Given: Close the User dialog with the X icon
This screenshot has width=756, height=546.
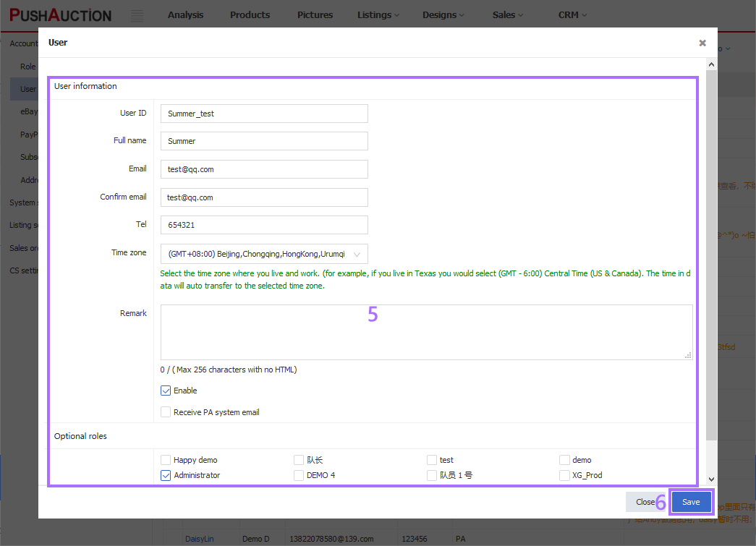Looking at the screenshot, I should 702,43.
